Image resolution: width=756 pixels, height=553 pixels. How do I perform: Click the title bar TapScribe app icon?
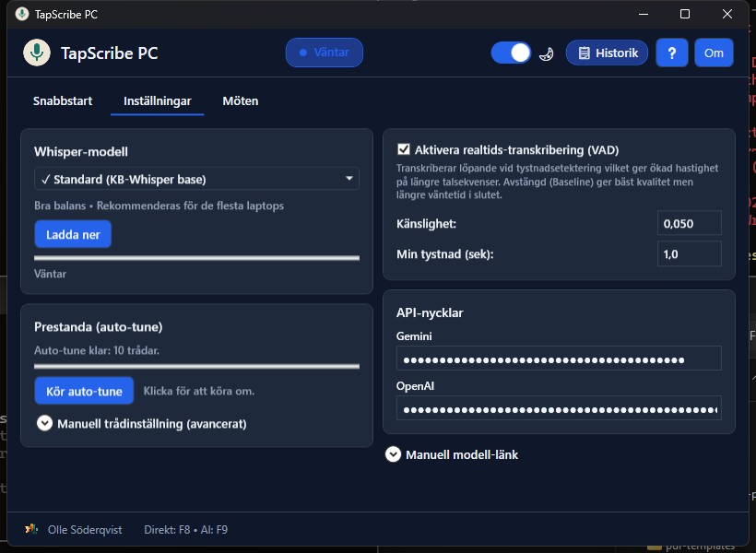[x=22, y=14]
